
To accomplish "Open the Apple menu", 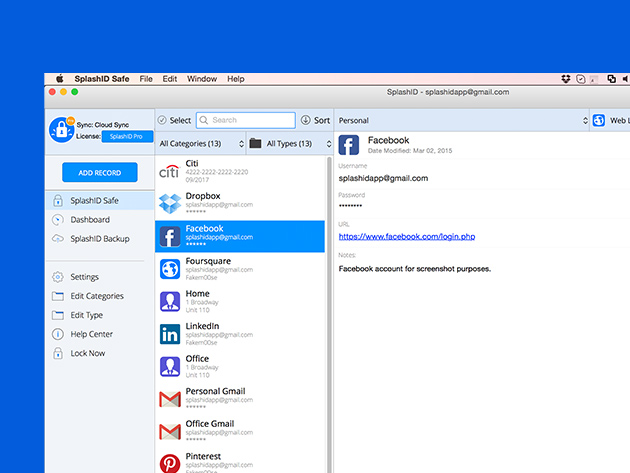I will [59, 78].
